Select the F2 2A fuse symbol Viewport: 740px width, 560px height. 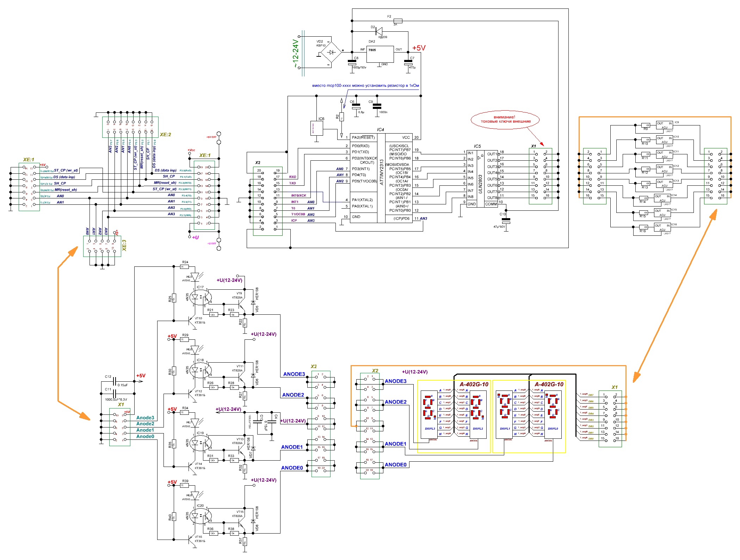397,21
